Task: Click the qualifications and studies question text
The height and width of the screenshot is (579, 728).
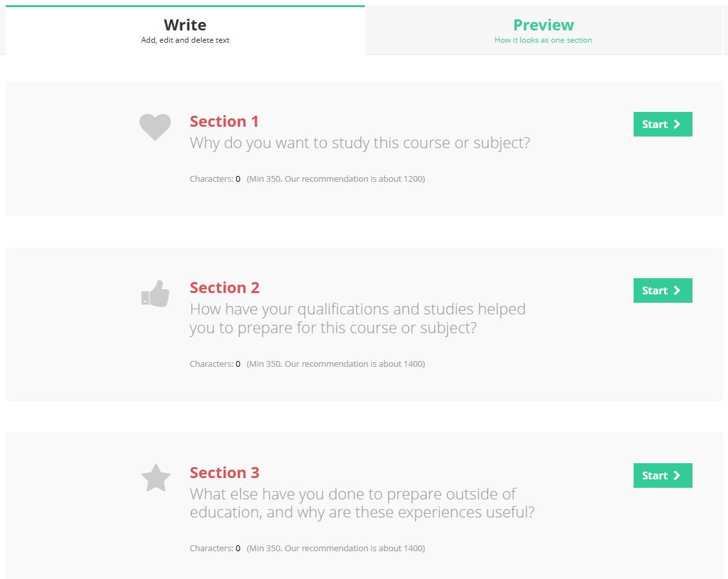Action: pyautogui.click(x=357, y=318)
